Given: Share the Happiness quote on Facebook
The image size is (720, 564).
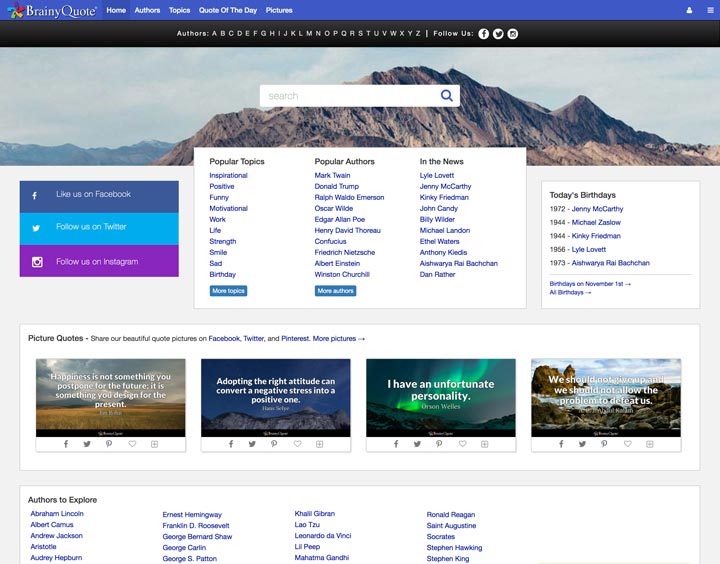Looking at the screenshot, I should [66, 444].
